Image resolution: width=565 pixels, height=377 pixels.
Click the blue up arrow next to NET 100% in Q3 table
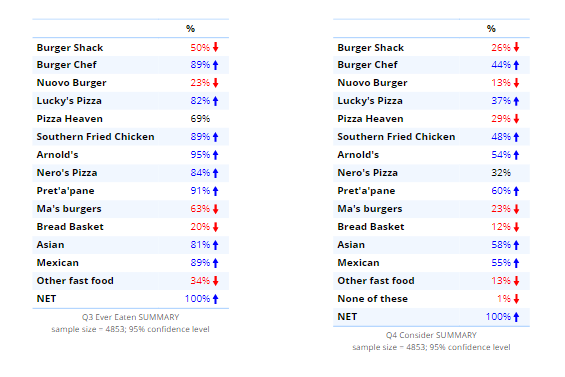[x=215, y=299]
